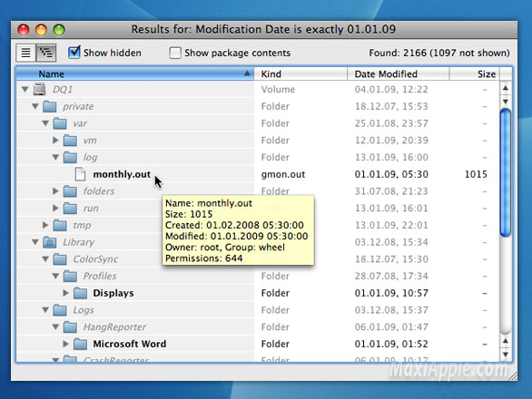The image size is (532, 399).
Task: Click the folders folder icon
Action: (x=70, y=190)
